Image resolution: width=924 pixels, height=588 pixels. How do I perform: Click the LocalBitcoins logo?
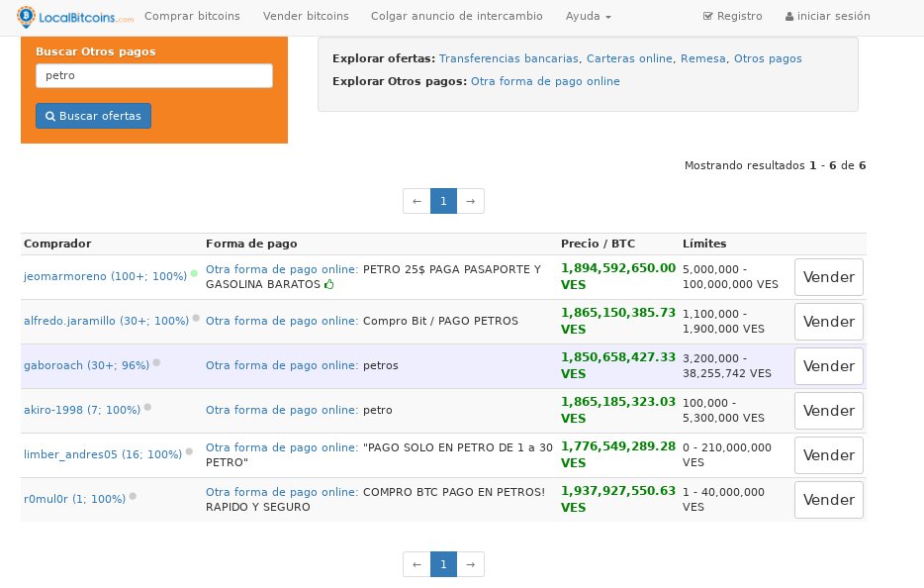(75, 17)
